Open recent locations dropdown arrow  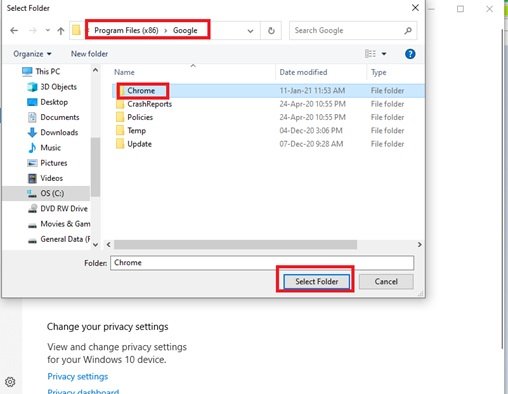47,31
